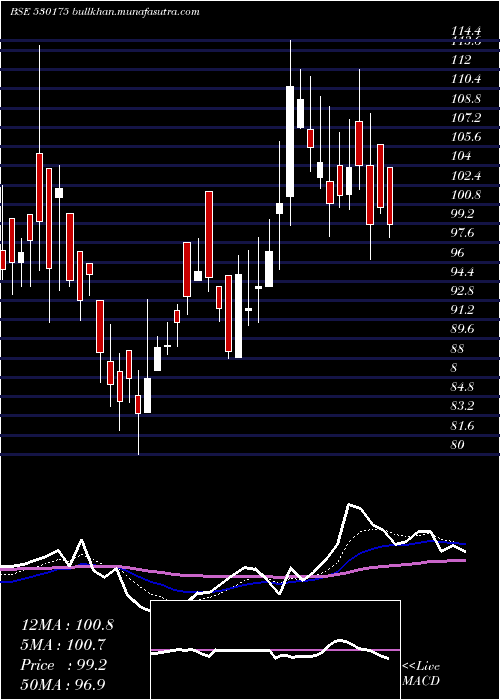Click the 99.2 label on the price axis

(x=463, y=214)
